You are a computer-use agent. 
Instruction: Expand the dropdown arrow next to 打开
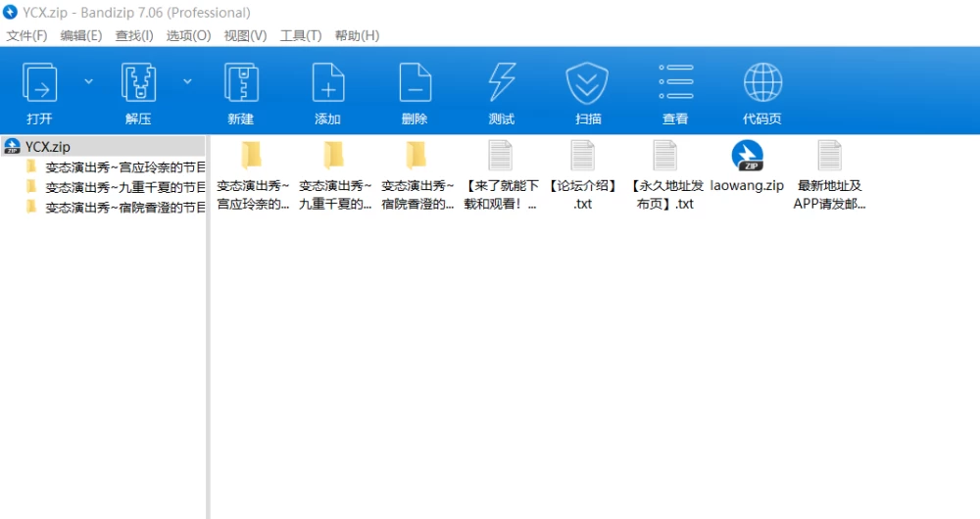(x=89, y=81)
